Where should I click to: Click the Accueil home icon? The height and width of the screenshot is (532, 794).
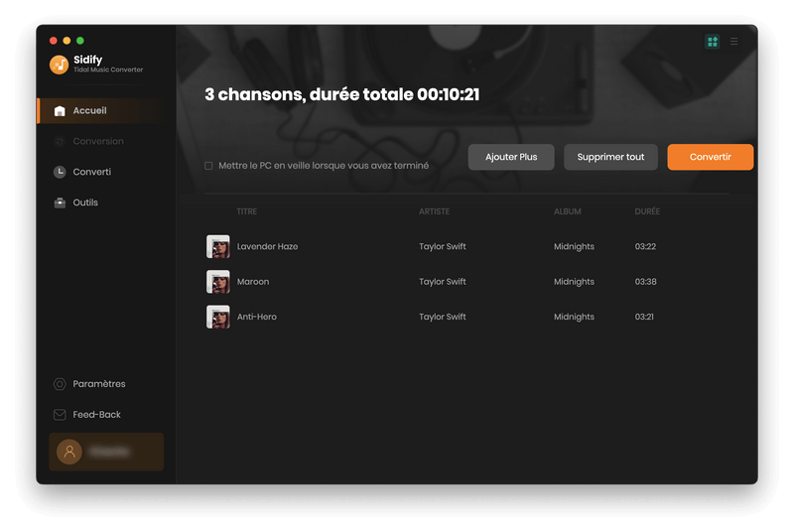click(x=60, y=111)
